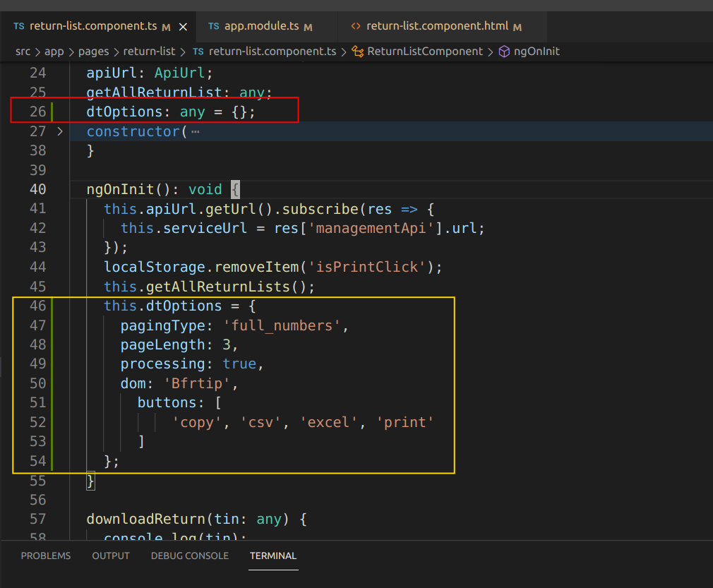The width and height of the screenshot is (713, 588).
Task: Expand the folded constructor on line 27
Action: pyautogui.click(x=60, y=131)
